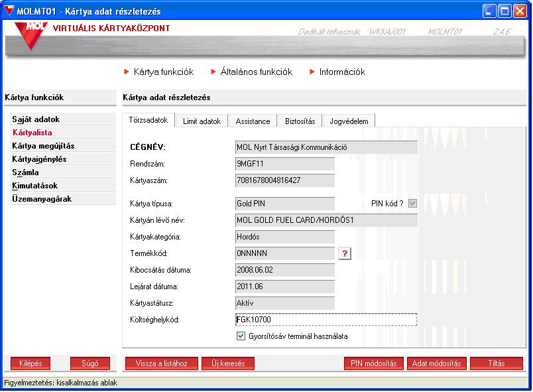Click the Kártyakategória field Hordós
533x392 pixels.
coord(285,237)
